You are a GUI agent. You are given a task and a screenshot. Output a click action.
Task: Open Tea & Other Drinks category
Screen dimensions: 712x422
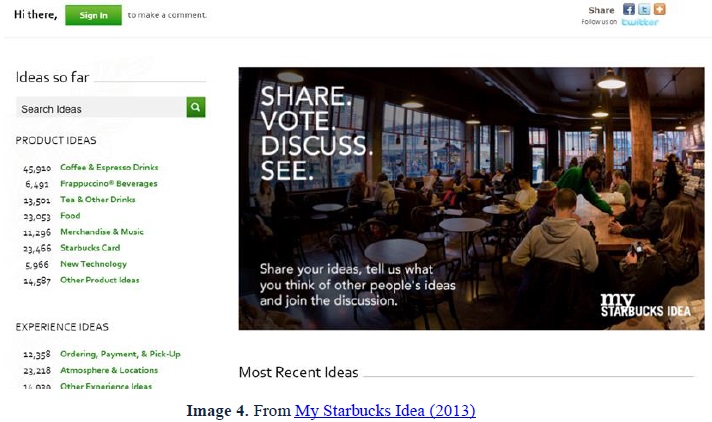[x=98, y=199]
